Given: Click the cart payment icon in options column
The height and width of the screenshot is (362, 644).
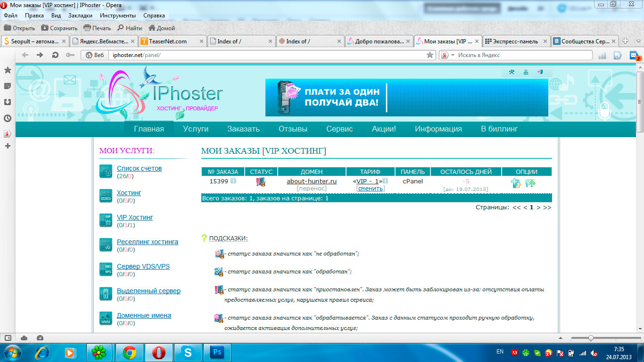Looking at the screenshot, I should (530, 183).
